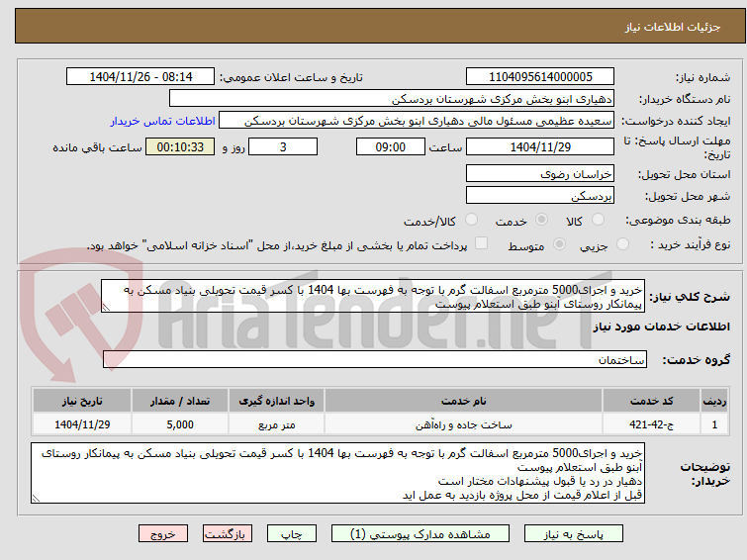Click the نام خدمت column header
Viewport: 747px width, 560px height.
point(464,401)
